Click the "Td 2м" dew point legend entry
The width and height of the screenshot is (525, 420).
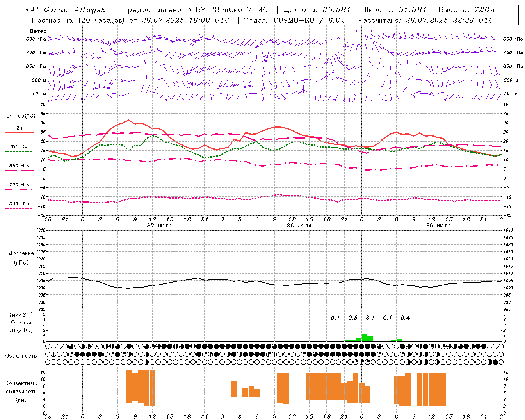click(x=19, y=147)
